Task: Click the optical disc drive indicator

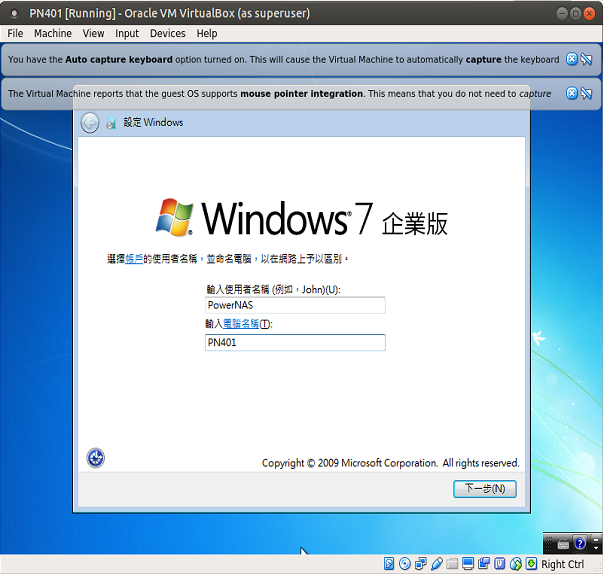Action: [x=405, y=564]
